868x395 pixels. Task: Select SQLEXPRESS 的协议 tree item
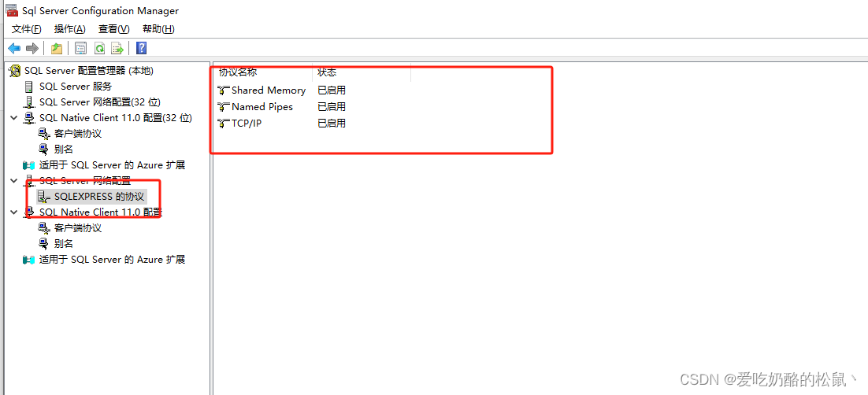coord(99,197)
